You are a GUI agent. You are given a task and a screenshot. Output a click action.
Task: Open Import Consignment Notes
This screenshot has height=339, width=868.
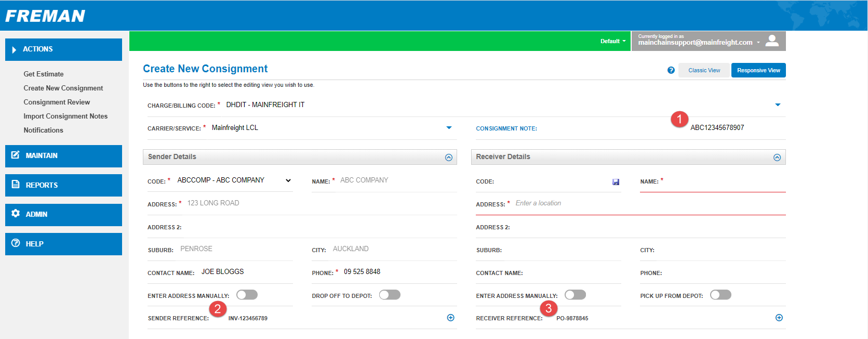coord(65,116)
